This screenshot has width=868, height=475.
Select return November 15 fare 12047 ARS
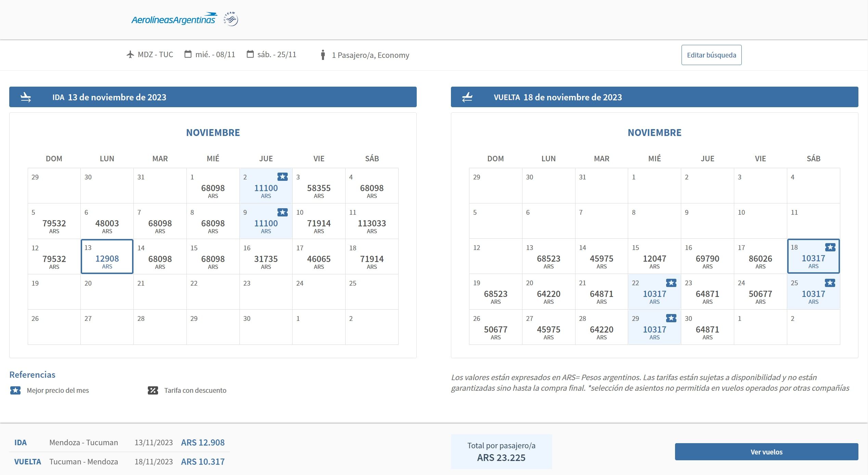654,259
